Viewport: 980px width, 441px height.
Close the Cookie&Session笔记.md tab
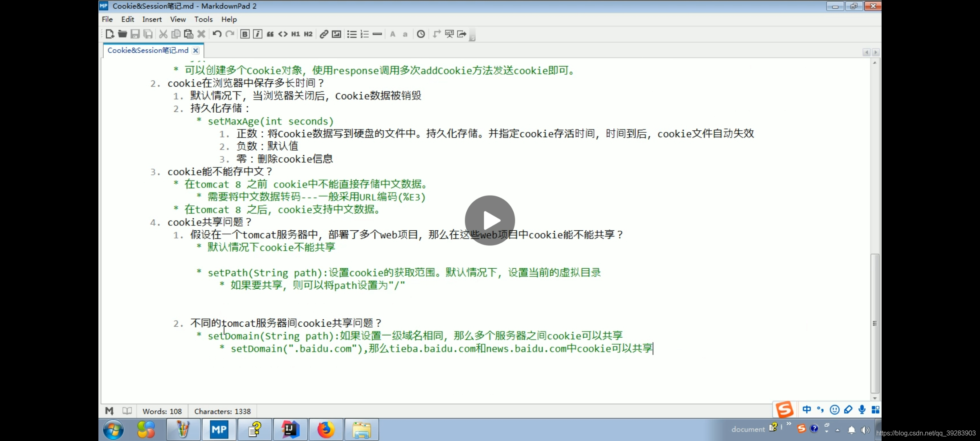(196, 50)
